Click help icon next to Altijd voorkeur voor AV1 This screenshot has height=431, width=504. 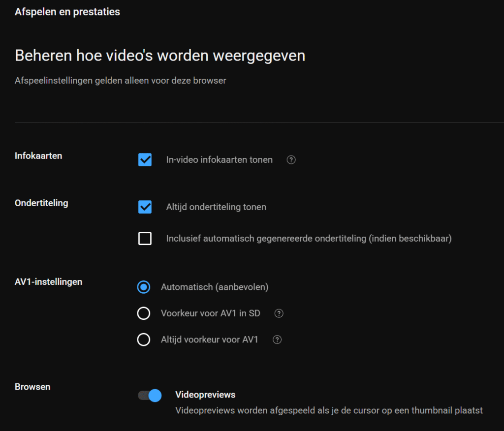(x=277, y=340)
